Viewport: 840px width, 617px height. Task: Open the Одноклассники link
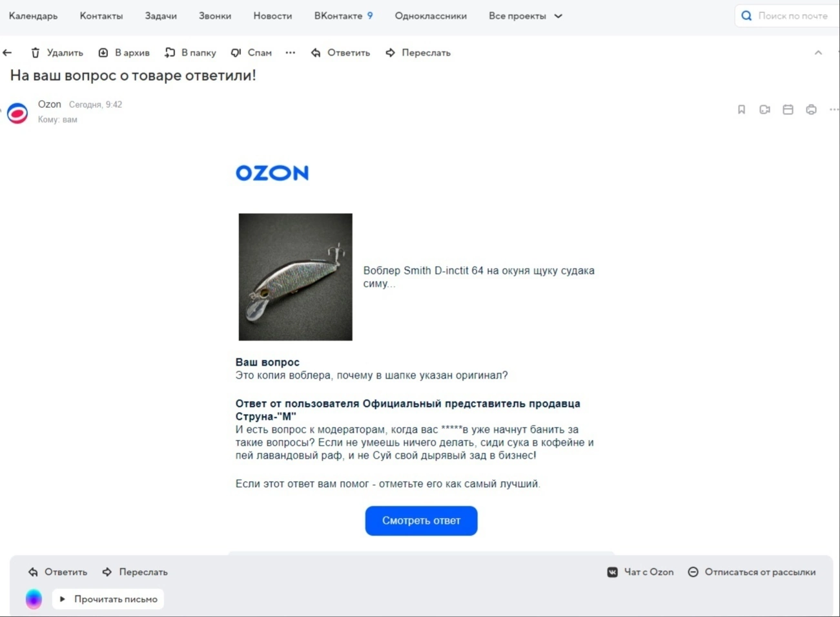coord(431,16)
